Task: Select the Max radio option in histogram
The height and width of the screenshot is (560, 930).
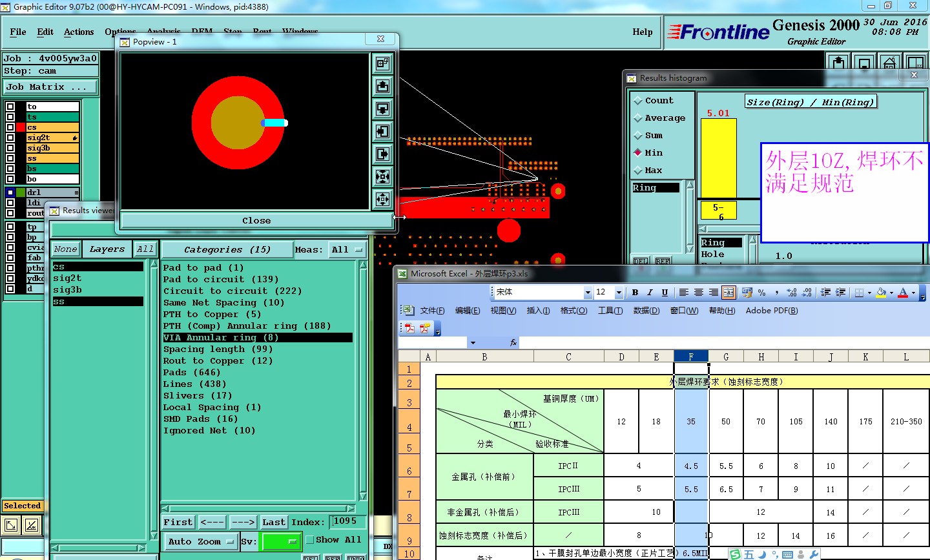Action: click(638, 171)
